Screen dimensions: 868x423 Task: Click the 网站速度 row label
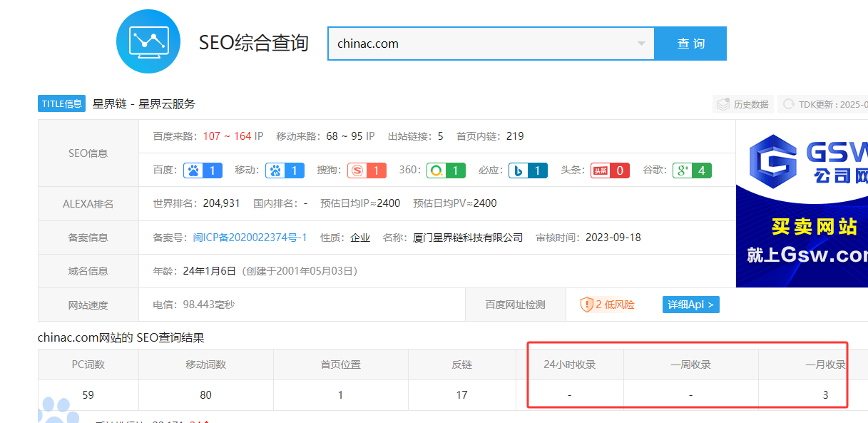click(x=88, y=305)
